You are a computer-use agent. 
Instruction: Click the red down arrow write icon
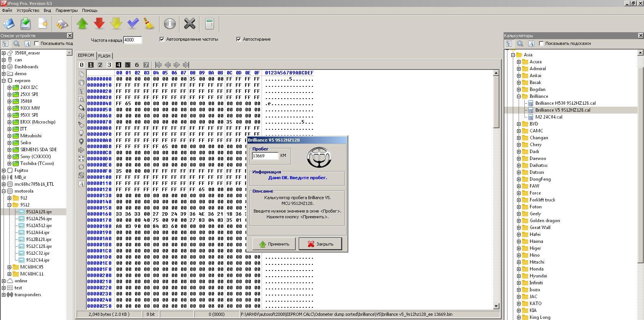99,24
